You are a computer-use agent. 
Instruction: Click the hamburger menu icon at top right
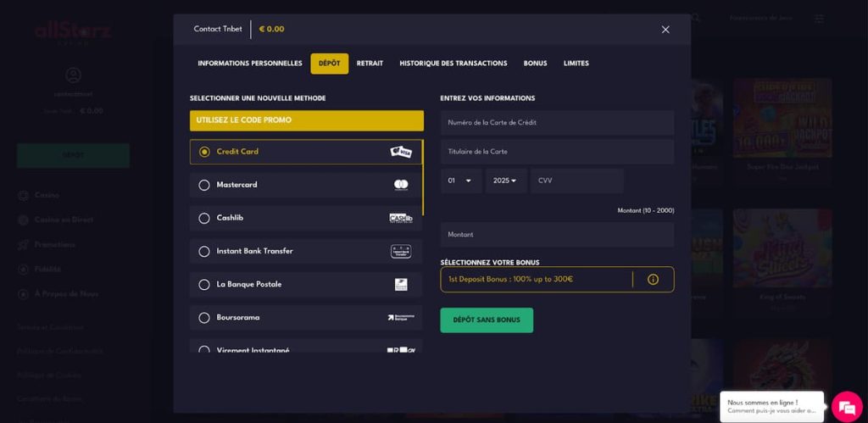(820, 19)
